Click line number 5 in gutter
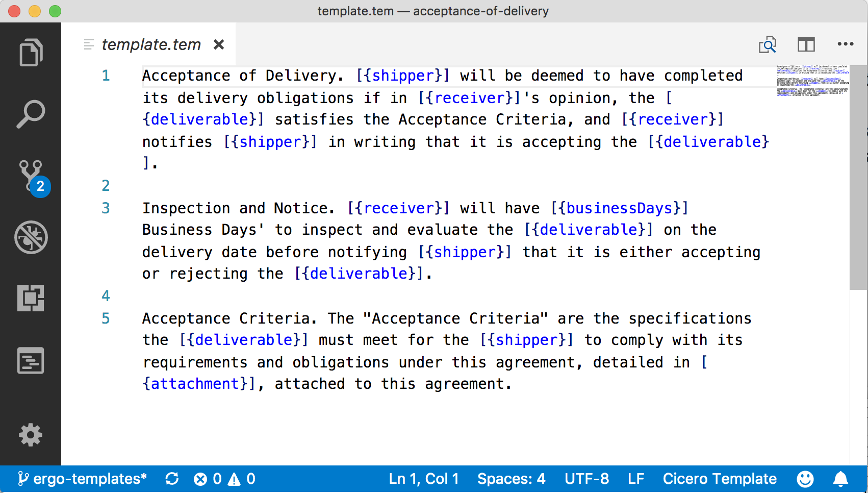 pyautogui.click(x=106, y=318)
